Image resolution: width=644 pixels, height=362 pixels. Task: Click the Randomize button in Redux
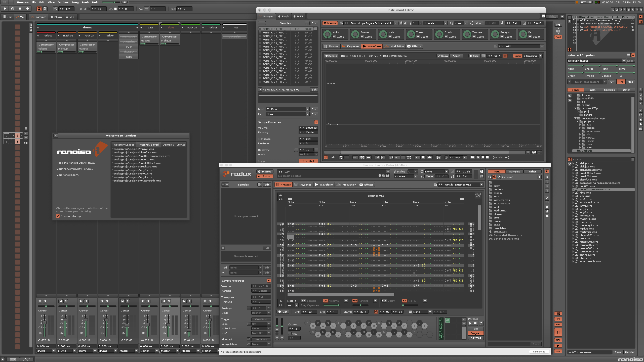coord(539,351)
